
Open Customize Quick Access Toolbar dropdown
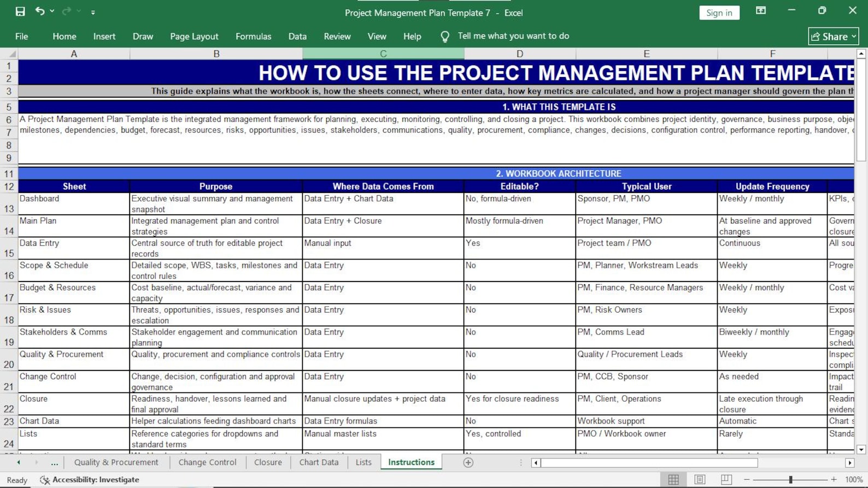[93, 12]
